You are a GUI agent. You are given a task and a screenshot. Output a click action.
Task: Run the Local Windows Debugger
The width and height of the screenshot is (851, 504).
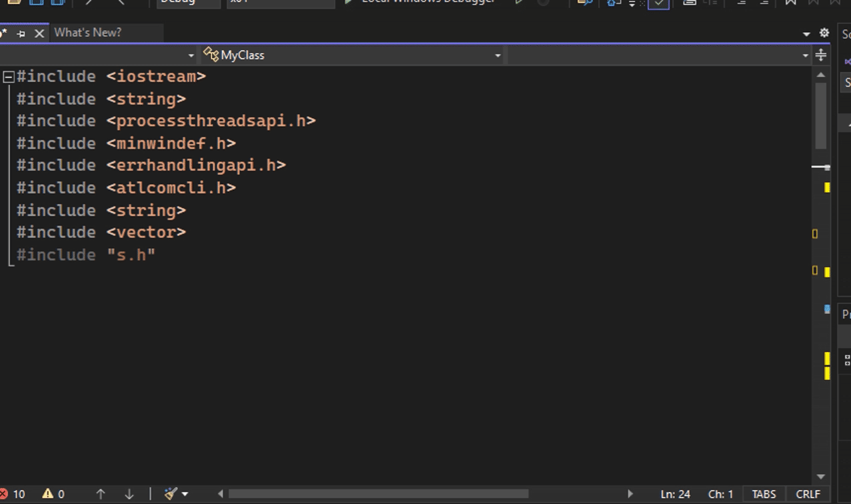(x=420, y=2)
